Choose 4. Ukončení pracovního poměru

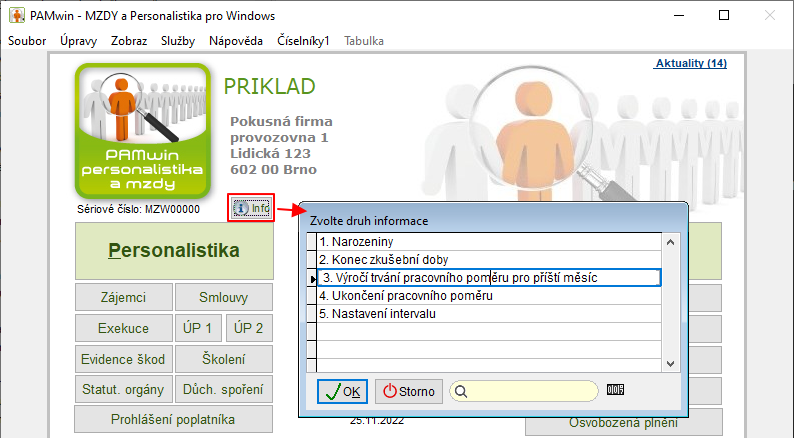point(489,296)
